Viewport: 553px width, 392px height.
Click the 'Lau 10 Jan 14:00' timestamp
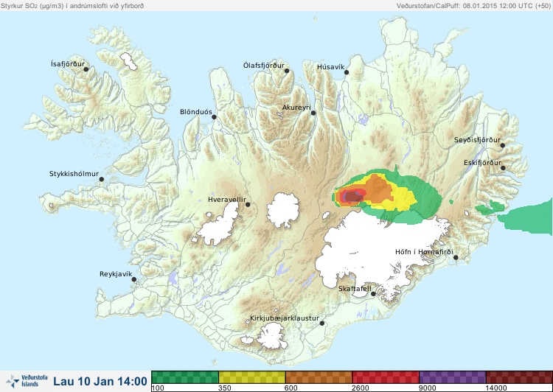[100, 381]
